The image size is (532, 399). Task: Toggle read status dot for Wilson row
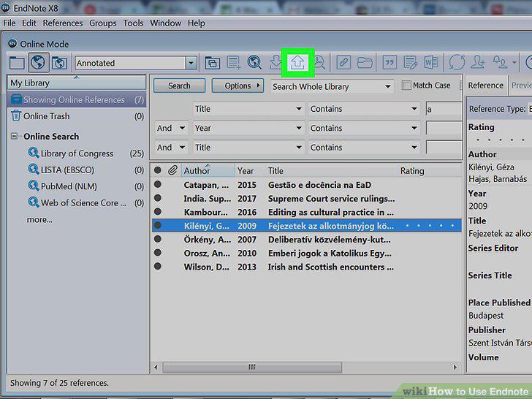coord(157,266)
